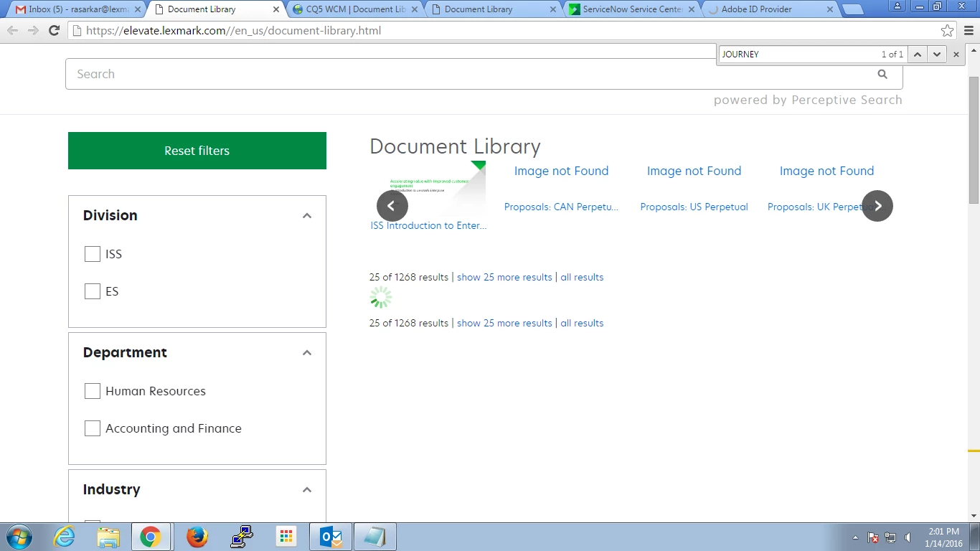This screenshot has height=551, width=980.
Task: Click the Department section heading
Action: [x=125, y=352]
